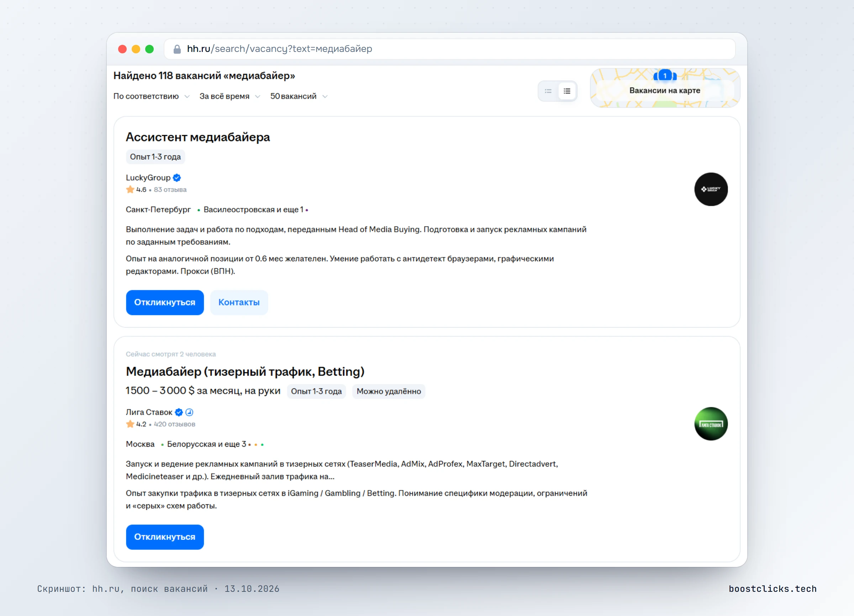Open the «83 отзыва» reviews link
This screenshot has height=616, width=854.
tap(170, 190)
